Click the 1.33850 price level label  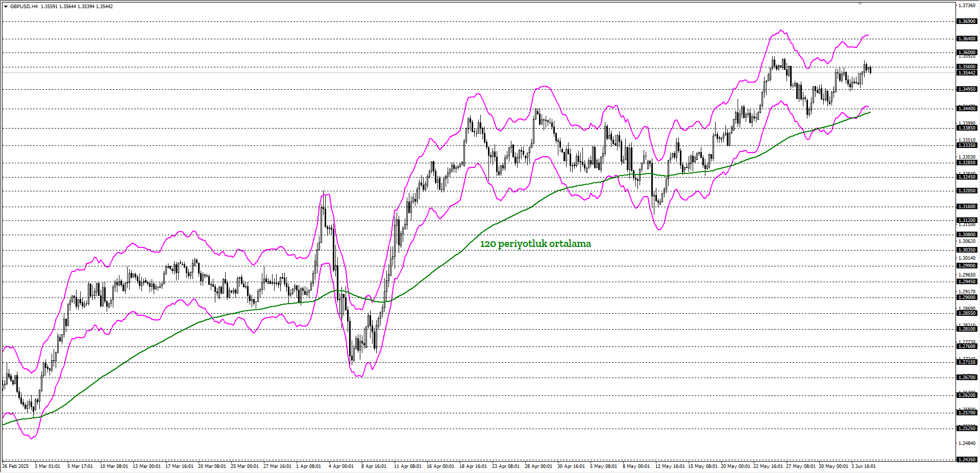point(966,128)
